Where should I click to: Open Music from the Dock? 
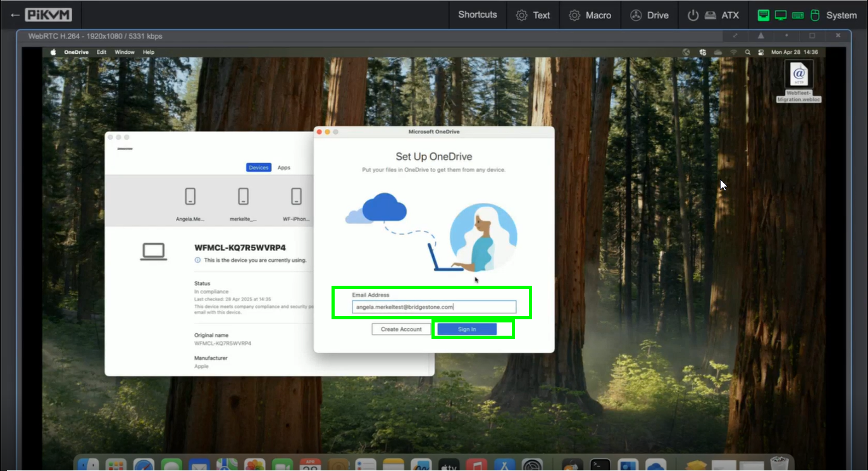point(476,465)
